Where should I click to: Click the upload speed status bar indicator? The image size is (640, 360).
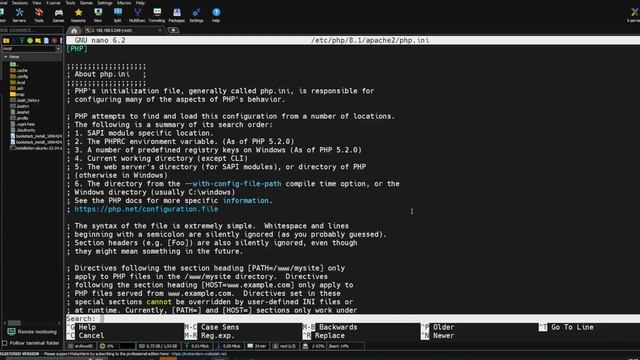(197, 346)
